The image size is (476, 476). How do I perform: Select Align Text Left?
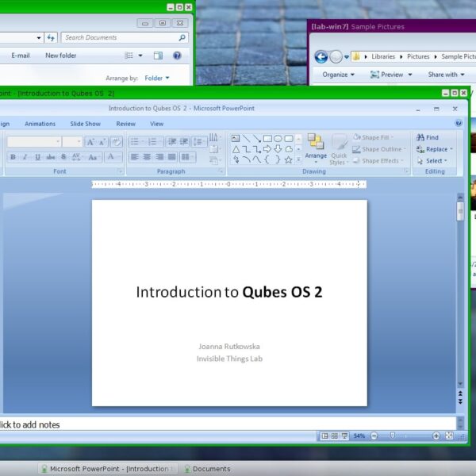tap(135, 157)
